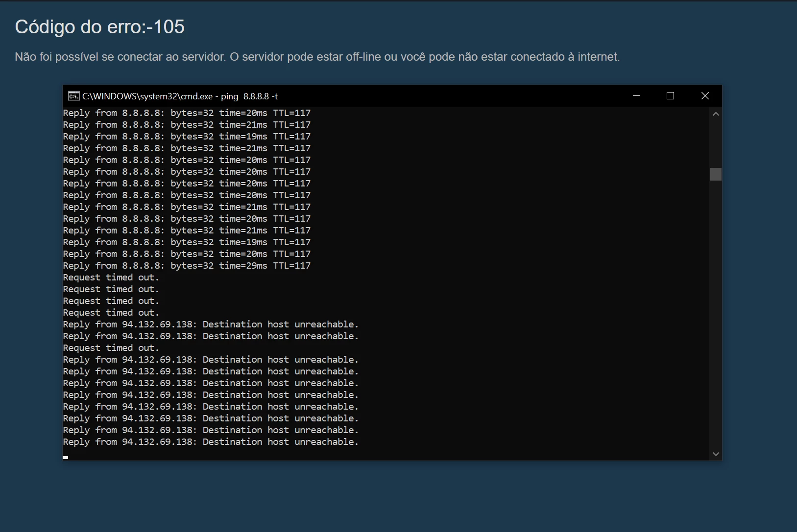
Task: Click 'Request timed out.' between the unreachable replies
Action: [x=111, y=348]
